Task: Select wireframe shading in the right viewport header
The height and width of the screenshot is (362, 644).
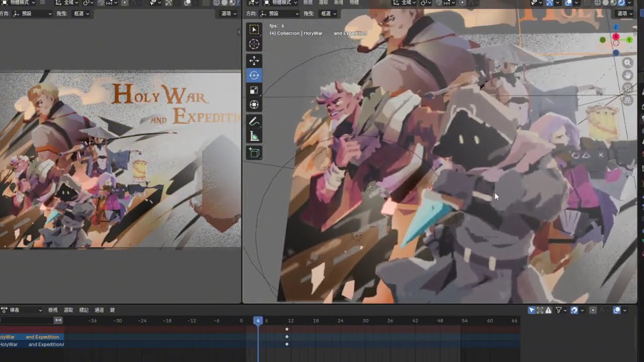Action: pos(598,3)
